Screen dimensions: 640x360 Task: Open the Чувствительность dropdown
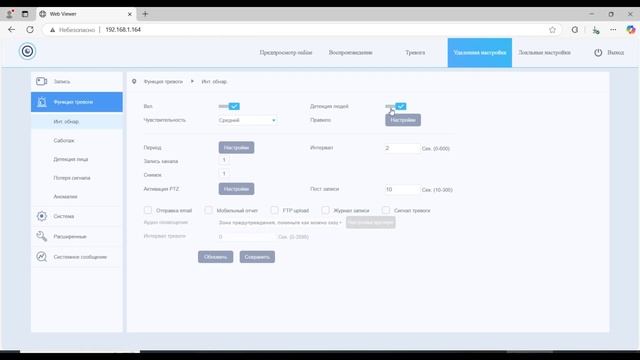coord(247,120)
